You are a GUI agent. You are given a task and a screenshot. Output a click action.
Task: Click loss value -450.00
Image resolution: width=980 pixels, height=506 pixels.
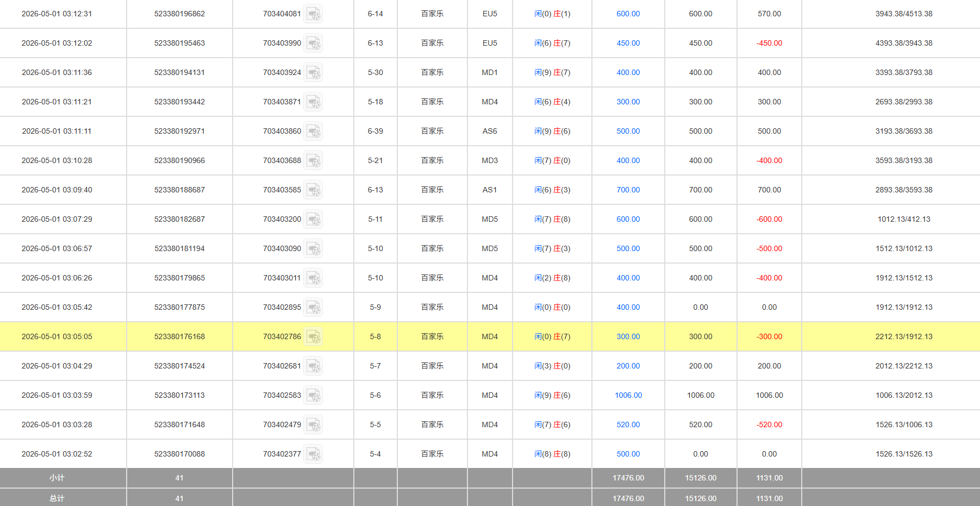click(769, 43)
